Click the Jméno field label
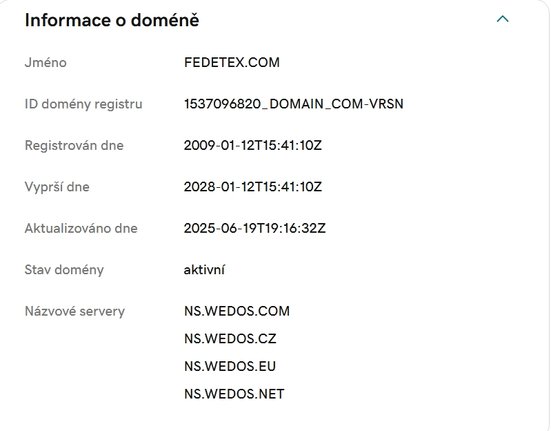The height and width of the screenshot is (431, 551). pos(46,63)
